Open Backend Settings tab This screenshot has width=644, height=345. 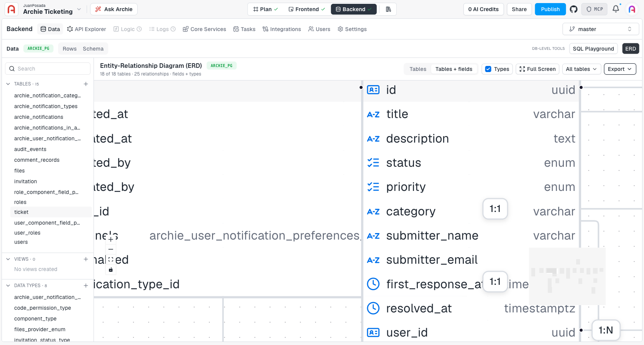[352, 29]
